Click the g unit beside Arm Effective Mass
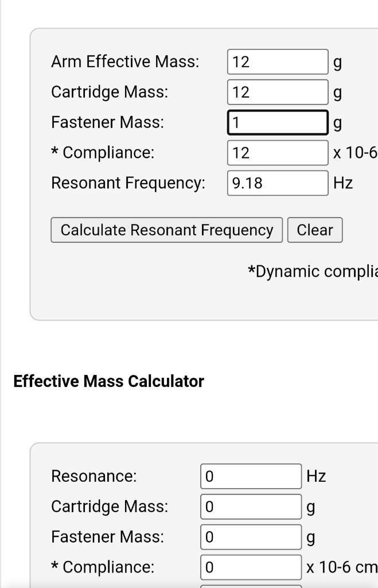Screen dimensions: 378x588 (337, 63)
